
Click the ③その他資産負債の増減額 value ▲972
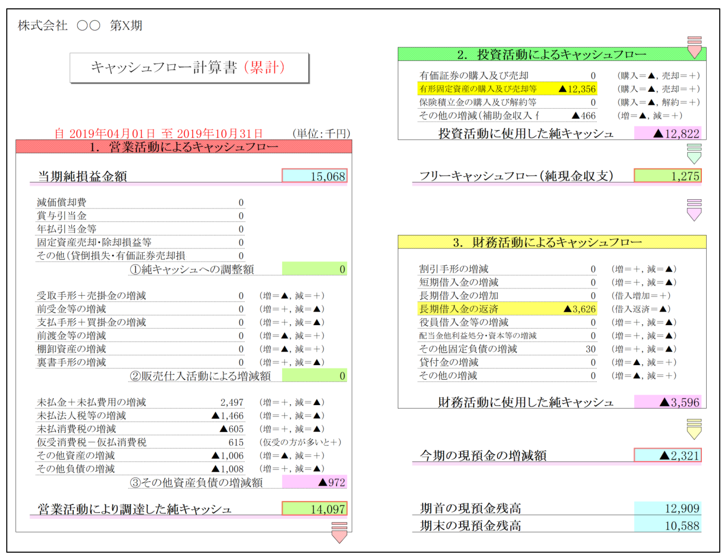tap(314, 482)
